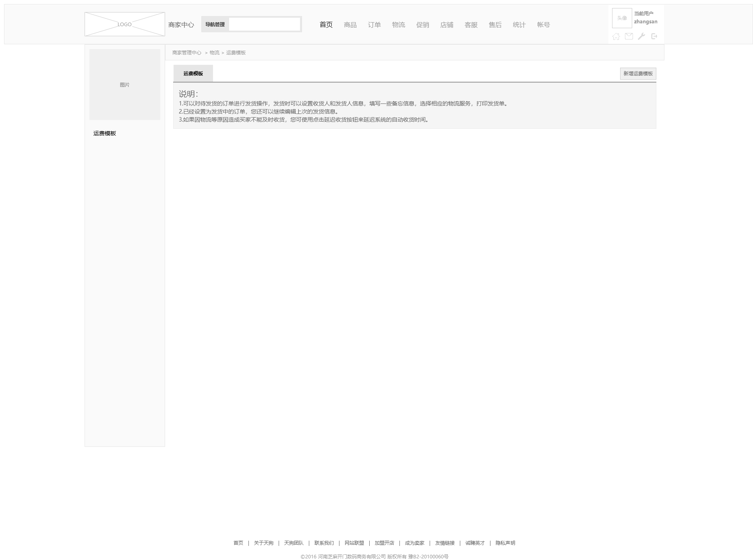Open the 物流 navigation menu
Screen dimensions: 753x560
(399, 25)
